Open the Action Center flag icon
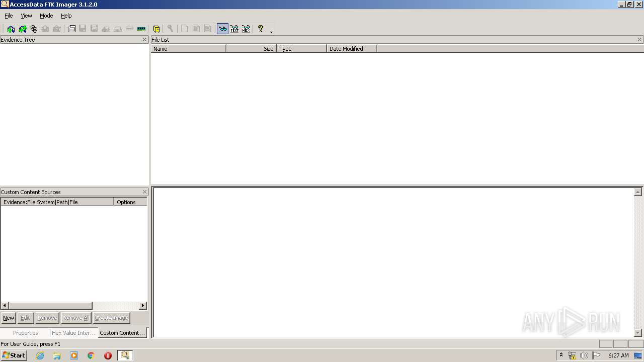The image size is (644, 362). (596, 355)
